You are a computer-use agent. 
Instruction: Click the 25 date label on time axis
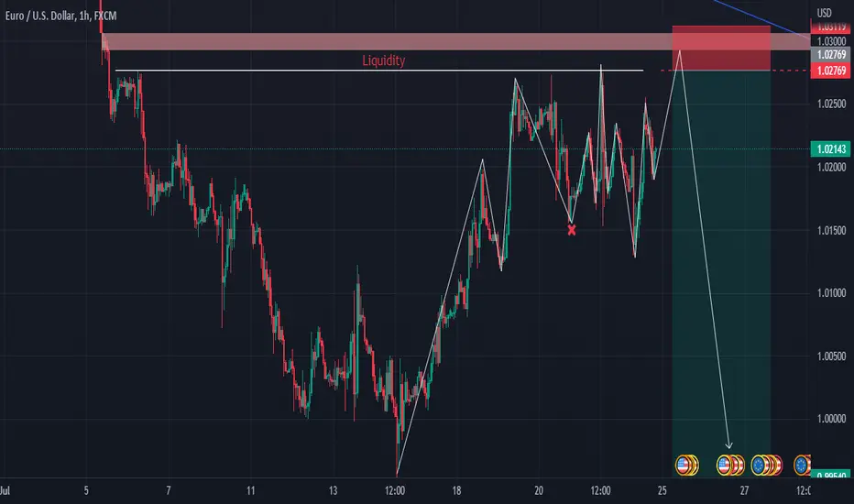662,491
